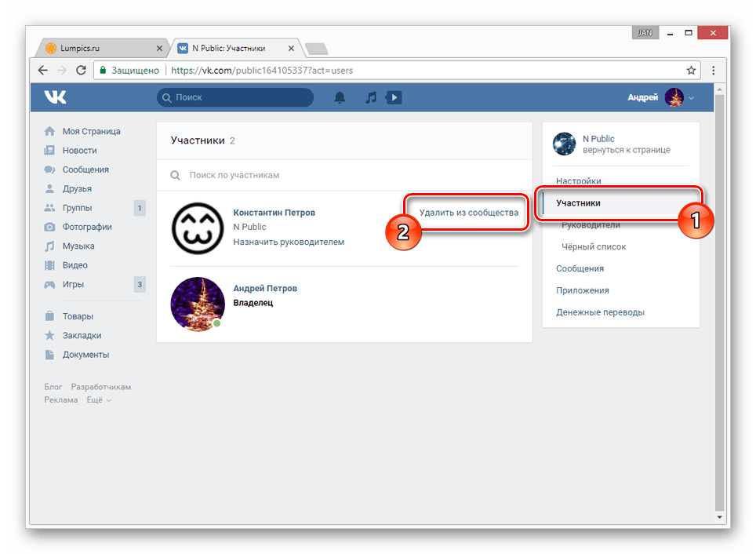Click the star icon beside Закладки

click(x=49, y=335)
